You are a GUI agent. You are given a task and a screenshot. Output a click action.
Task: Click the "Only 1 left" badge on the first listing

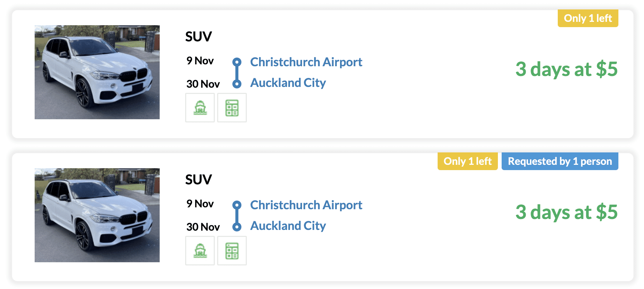coord(588,18)
